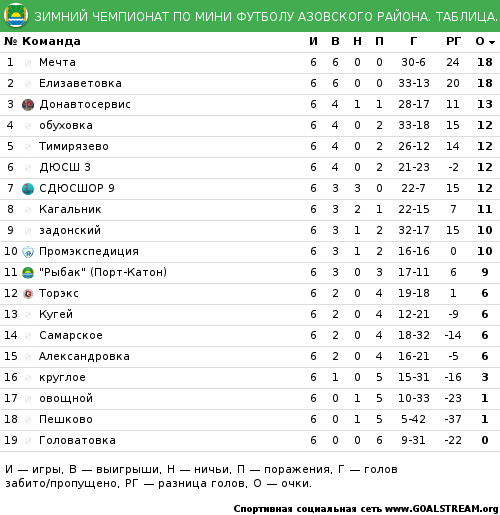Select the Головатовка team name

tap(77, 440)
